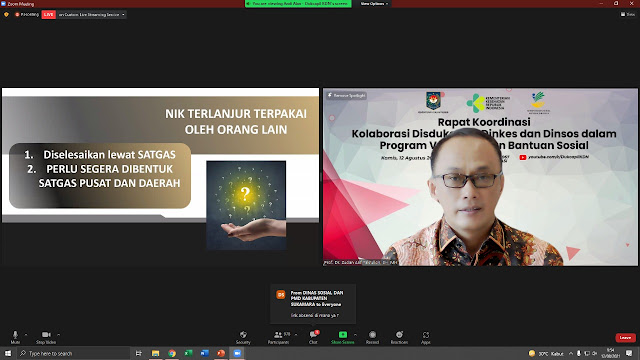Click the green Share Screen button
This screenshot has height=360, width=640.
(342, 337)
